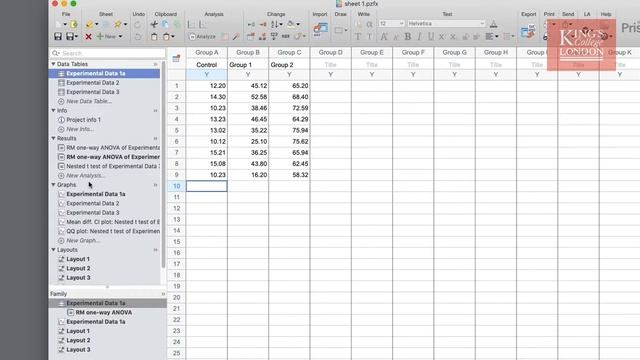Toggle Bold text formatting

(x=407, y=37)
